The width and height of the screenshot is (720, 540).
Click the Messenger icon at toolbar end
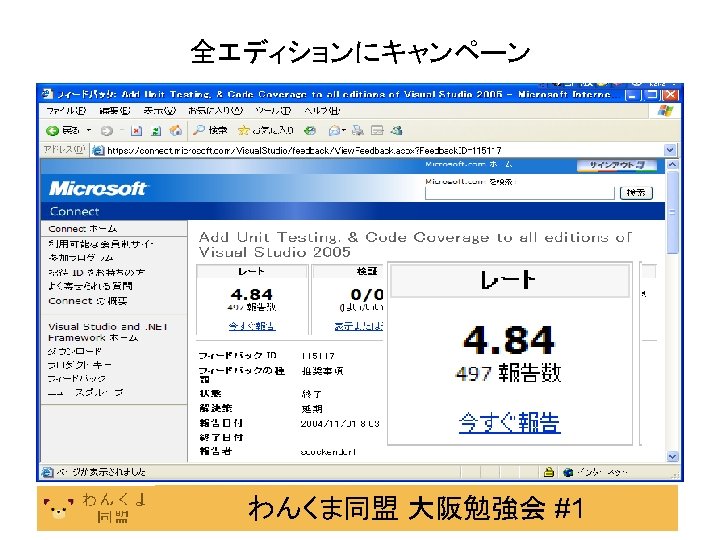tap(397, 131)
